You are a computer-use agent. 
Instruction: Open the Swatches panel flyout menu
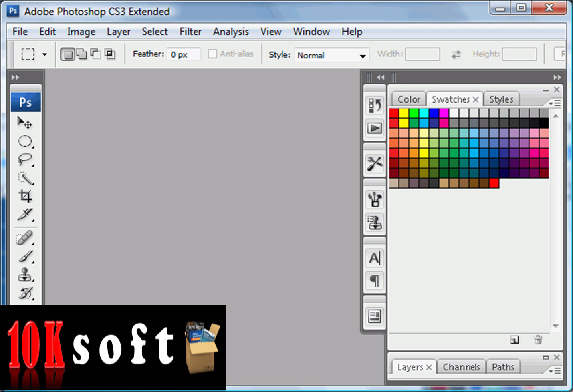pos(555,103)
